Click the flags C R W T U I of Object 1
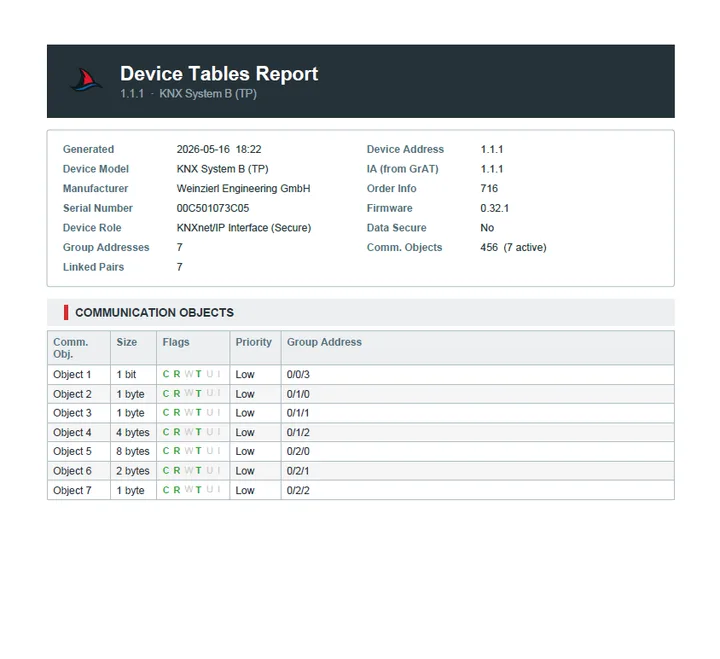The image size is (720, 659). [192, 374]
